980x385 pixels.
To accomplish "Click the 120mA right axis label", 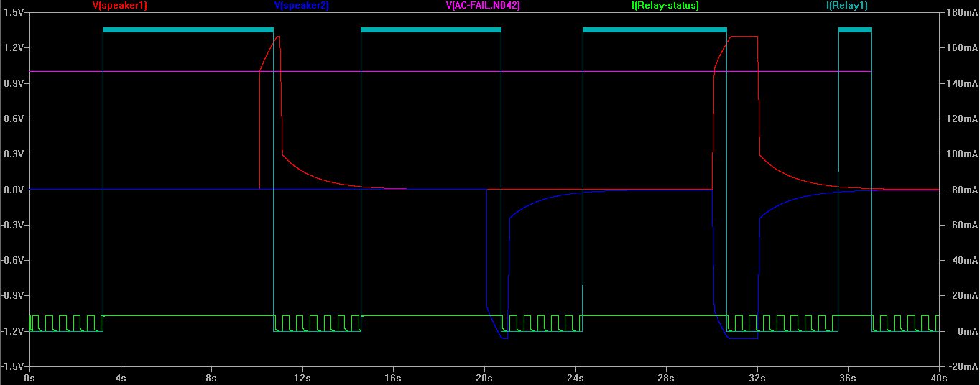I will point(962,119).
